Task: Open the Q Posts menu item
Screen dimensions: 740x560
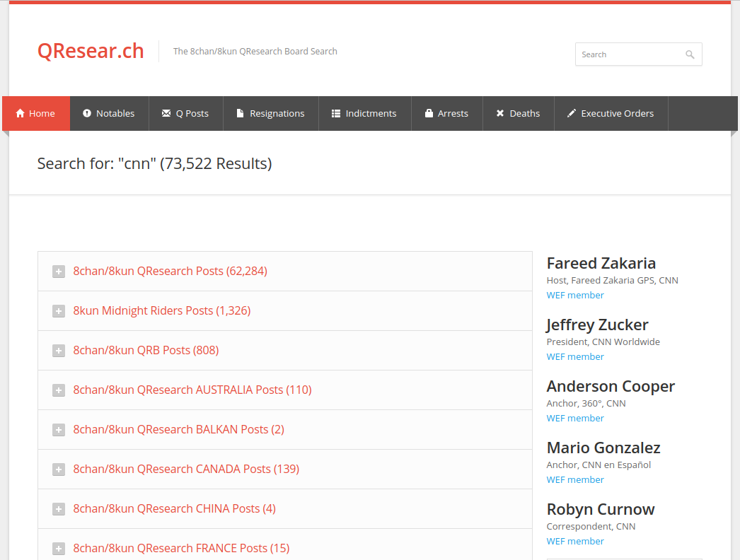Action: [x=186, y=113]
